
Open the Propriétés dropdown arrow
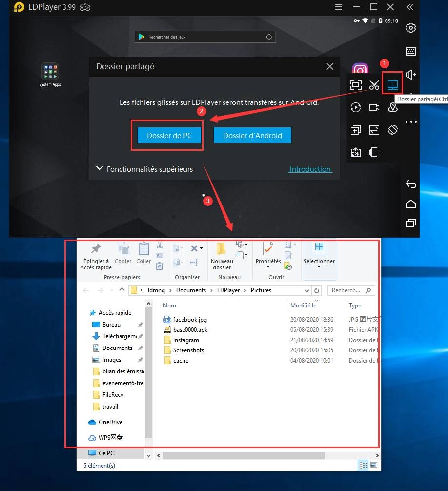(268, 267)
